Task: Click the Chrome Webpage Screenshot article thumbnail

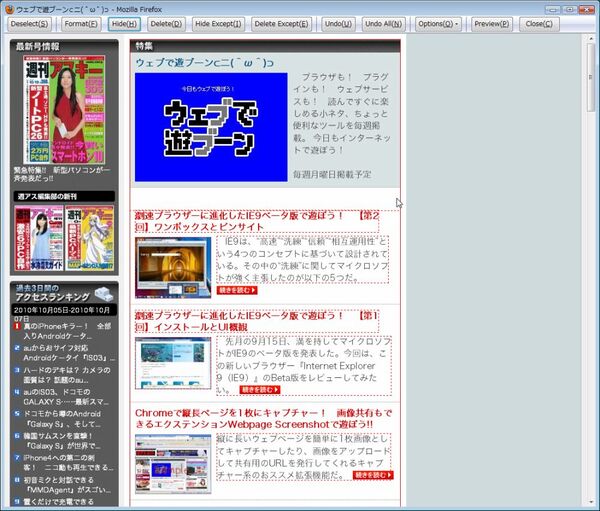Action: (173, 464)
